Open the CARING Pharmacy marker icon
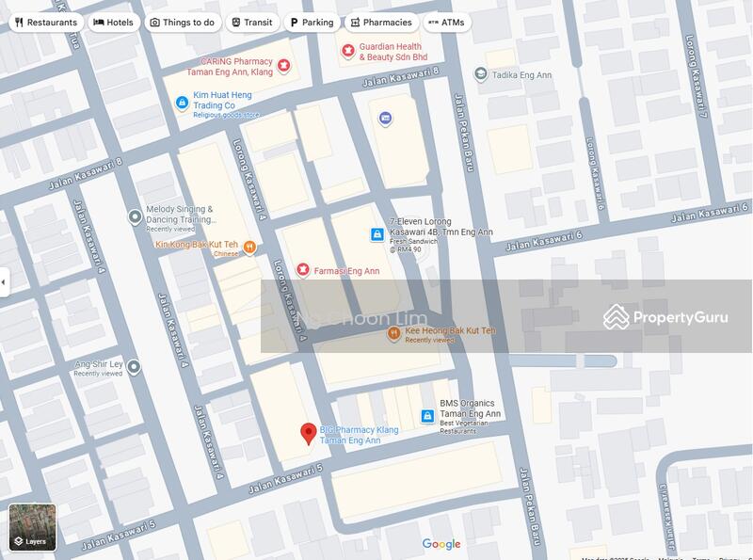 (x=284, y=66)
